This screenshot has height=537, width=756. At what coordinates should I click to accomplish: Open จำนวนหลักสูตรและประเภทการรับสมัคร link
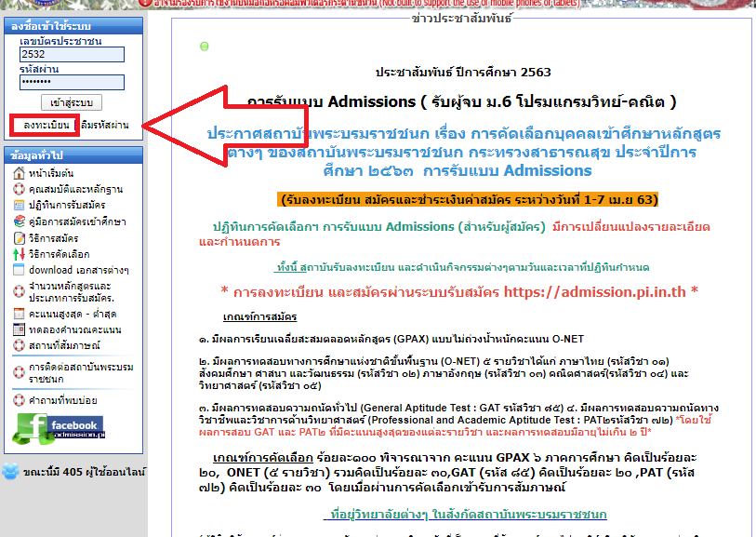(x=72, y=292)
